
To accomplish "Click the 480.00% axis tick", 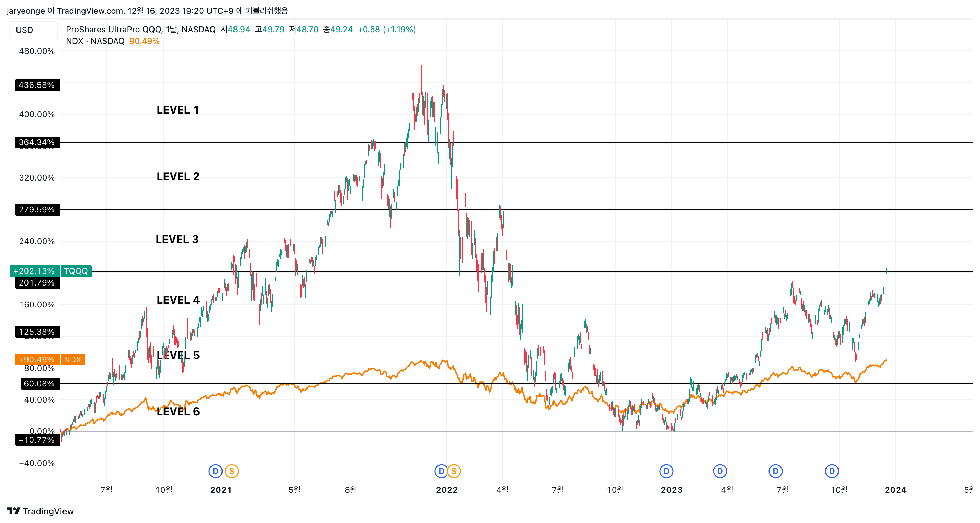I will (37, 51).
